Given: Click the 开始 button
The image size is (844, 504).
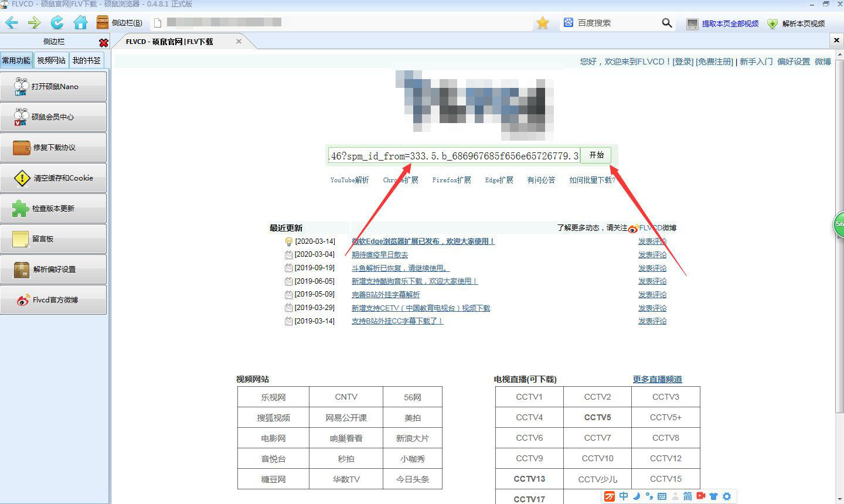Looking at the screenshot, I should tap(596, 155).
